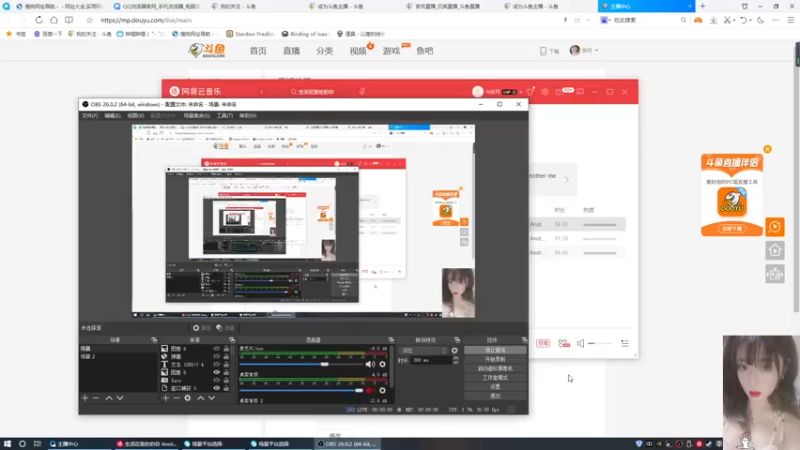Click the home icon on Douyu sidebar
The height and width of the screenshot is (450, 800).
point(775,250)
